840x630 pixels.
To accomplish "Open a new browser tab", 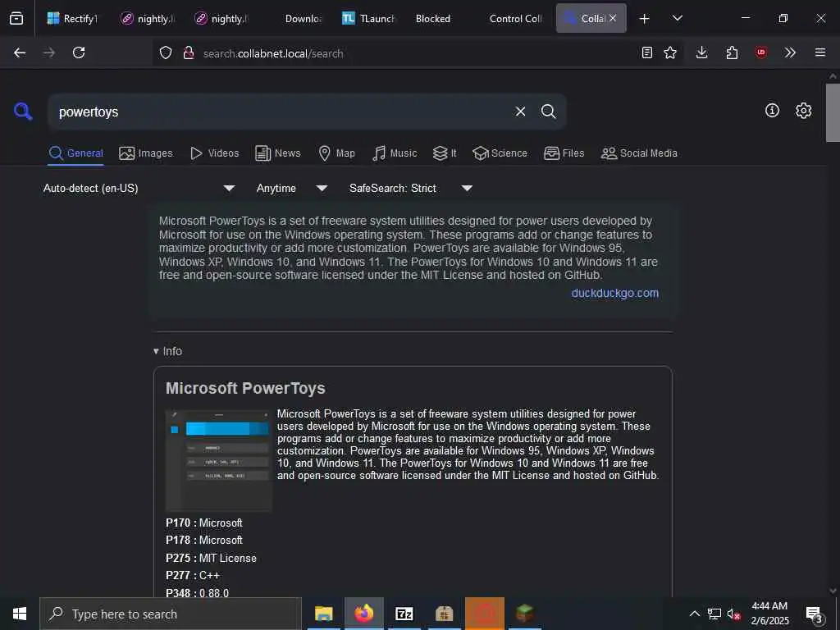I will coord(645,19).
